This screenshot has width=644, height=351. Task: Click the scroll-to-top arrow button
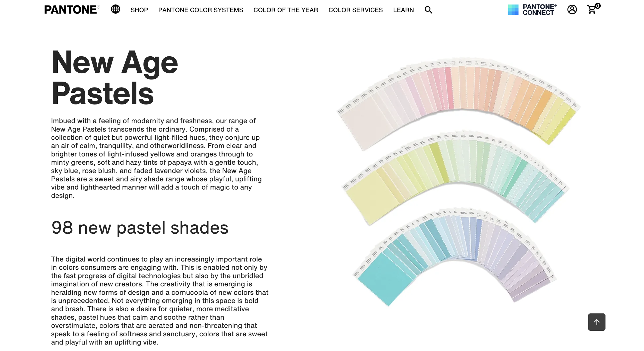[x=596, y=322]
